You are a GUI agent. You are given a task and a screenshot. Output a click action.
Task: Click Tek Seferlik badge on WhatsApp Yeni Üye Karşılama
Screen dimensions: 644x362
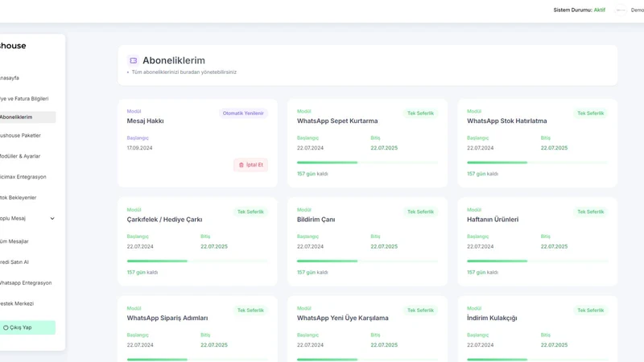click(x=420, y=311)
